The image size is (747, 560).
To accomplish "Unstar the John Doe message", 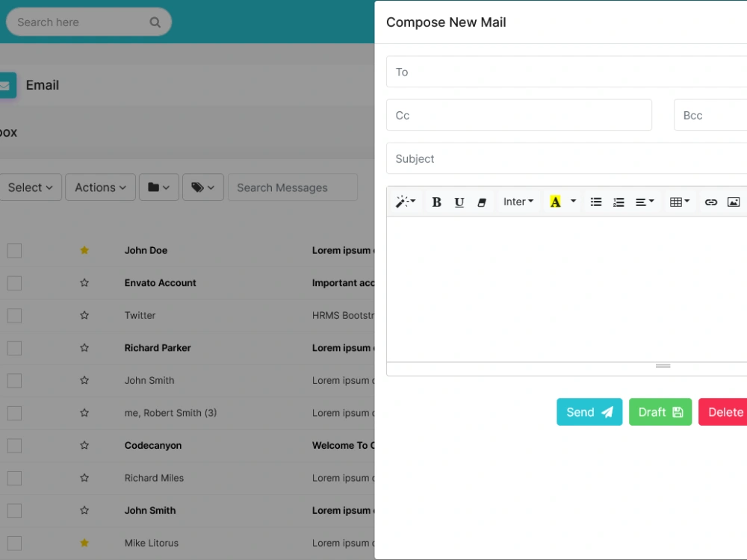I will pos(84,250).
